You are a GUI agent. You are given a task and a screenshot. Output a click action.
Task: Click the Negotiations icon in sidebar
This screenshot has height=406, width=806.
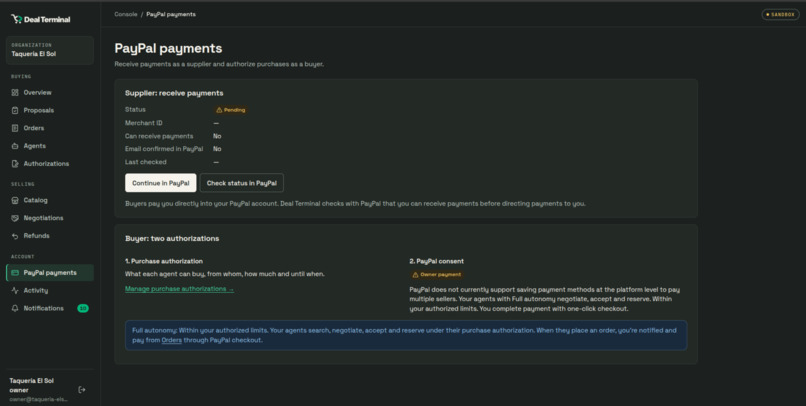15,218
